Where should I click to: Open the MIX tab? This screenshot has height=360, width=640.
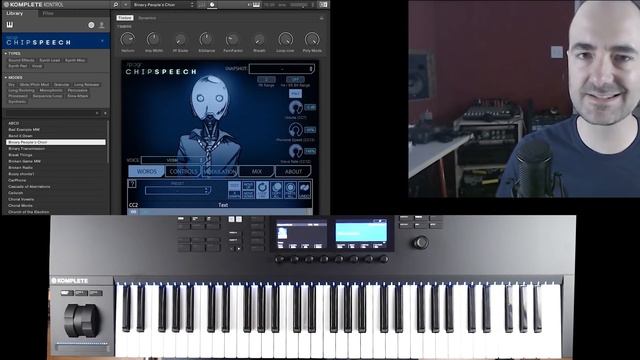click(x=257, y=171)
